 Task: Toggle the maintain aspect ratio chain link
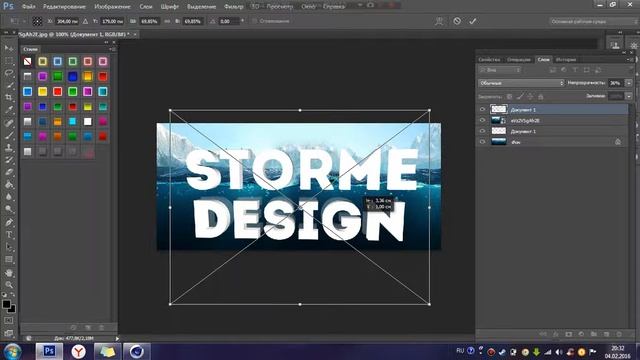[167, 21]
